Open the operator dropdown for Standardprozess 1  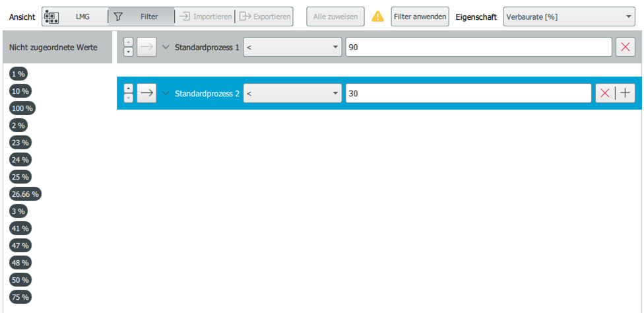[x=292, y=47]
